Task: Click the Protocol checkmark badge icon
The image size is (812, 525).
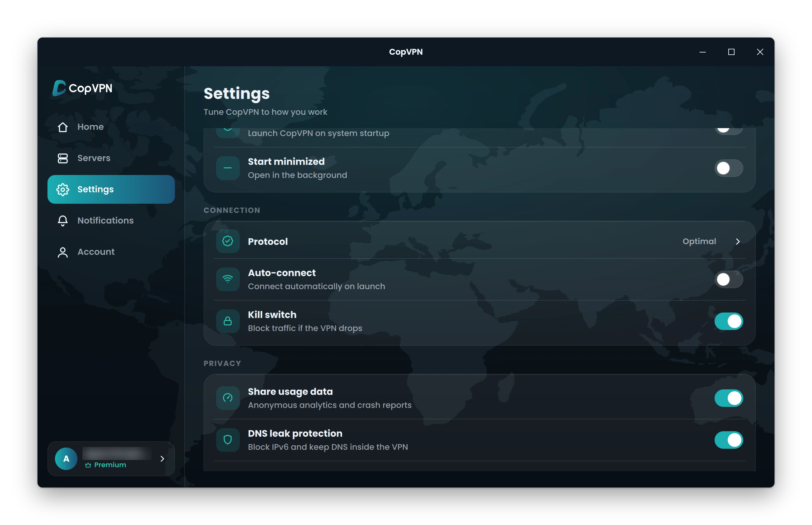Action: tap(228, 241)
